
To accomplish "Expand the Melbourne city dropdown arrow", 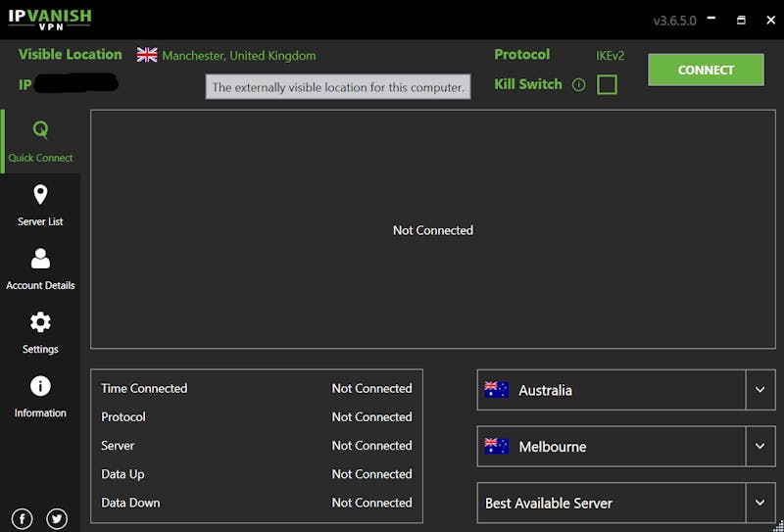I will point(760,446).
